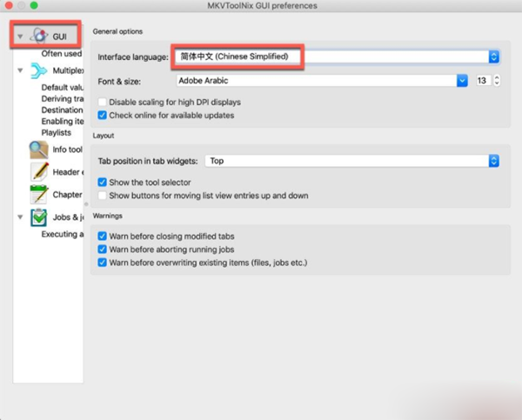Select Playlists tree entry
Screen dimensions: 522x420
click(x=57, y=132)
